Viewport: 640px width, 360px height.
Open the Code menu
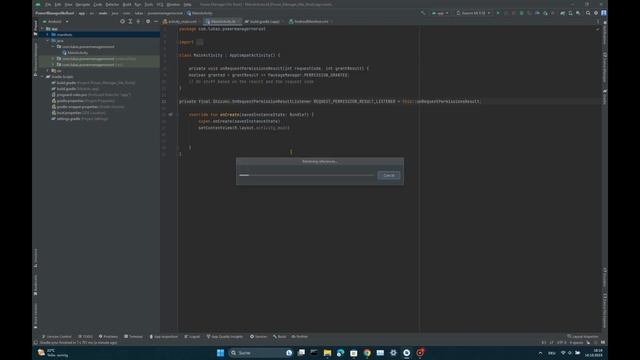tap(98, 4)
